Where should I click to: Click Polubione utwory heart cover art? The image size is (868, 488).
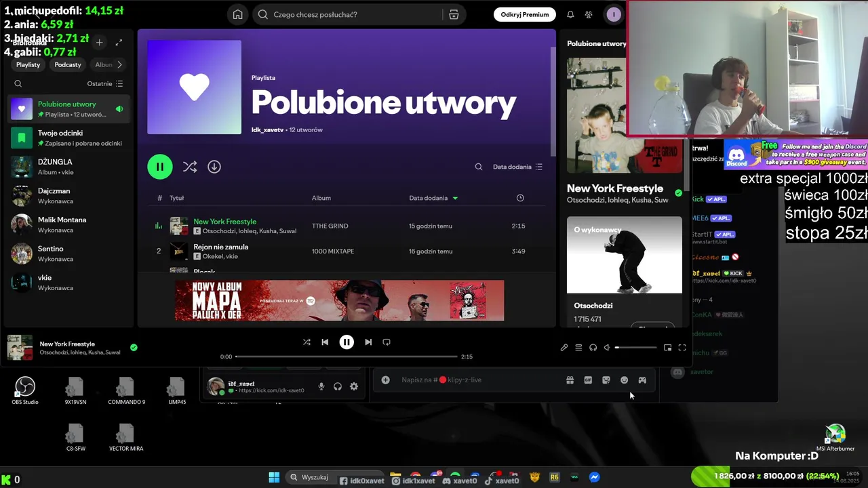[x=194, y=87]
